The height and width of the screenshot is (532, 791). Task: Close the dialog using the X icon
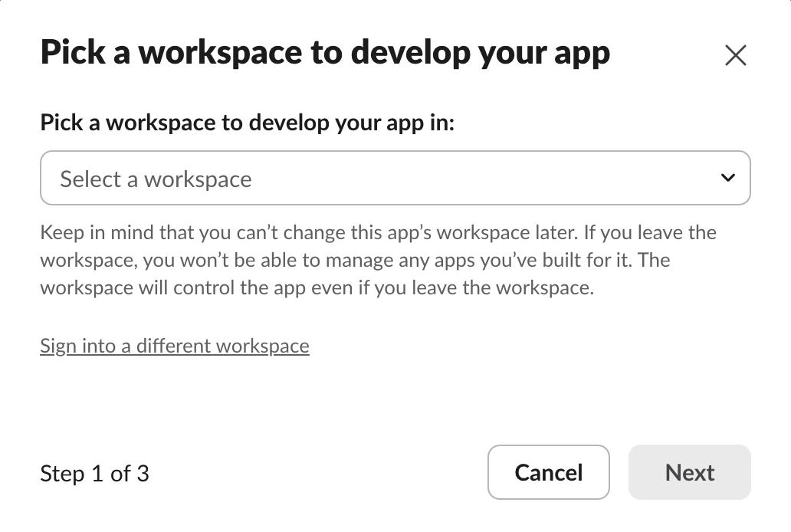tap(736, 55)
